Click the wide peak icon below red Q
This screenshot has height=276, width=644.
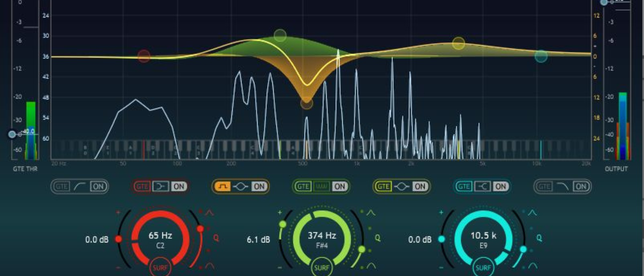click(209, 265)
